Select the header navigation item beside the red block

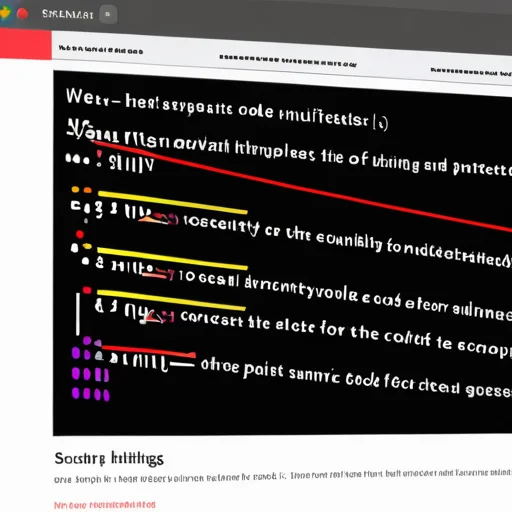[101, 50]
